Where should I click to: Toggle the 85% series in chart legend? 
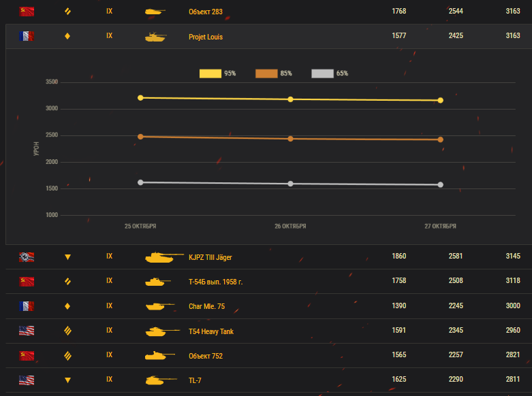tap(273, 73)
